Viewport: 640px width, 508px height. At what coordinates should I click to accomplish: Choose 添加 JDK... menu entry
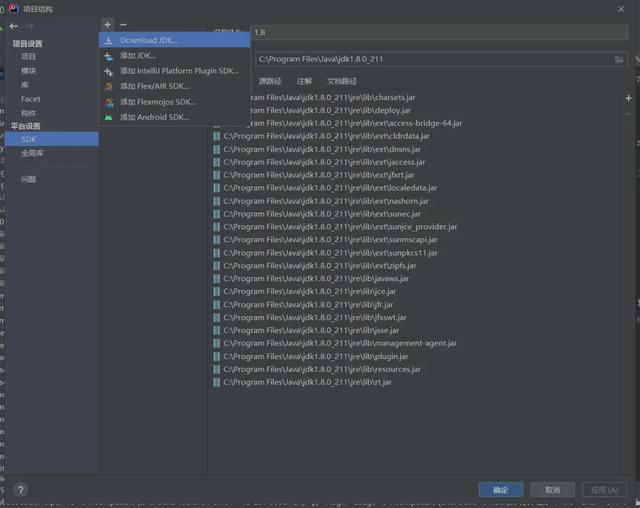tap(174, 55)
